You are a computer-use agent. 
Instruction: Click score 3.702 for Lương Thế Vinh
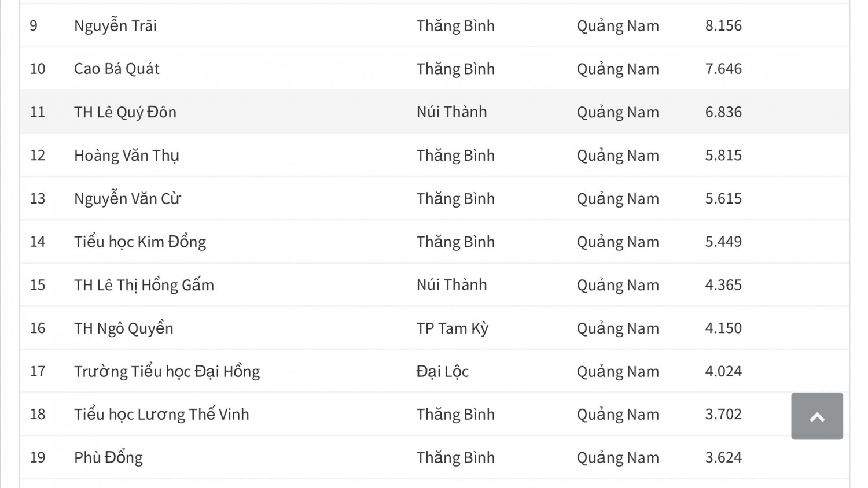click(723, 415)
